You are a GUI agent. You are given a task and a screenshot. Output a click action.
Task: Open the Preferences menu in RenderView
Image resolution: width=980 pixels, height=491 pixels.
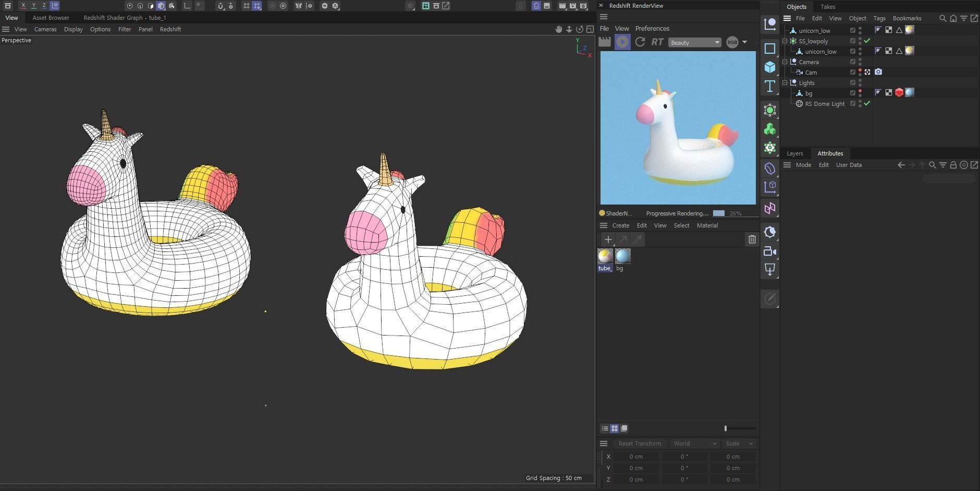[652, 29]
